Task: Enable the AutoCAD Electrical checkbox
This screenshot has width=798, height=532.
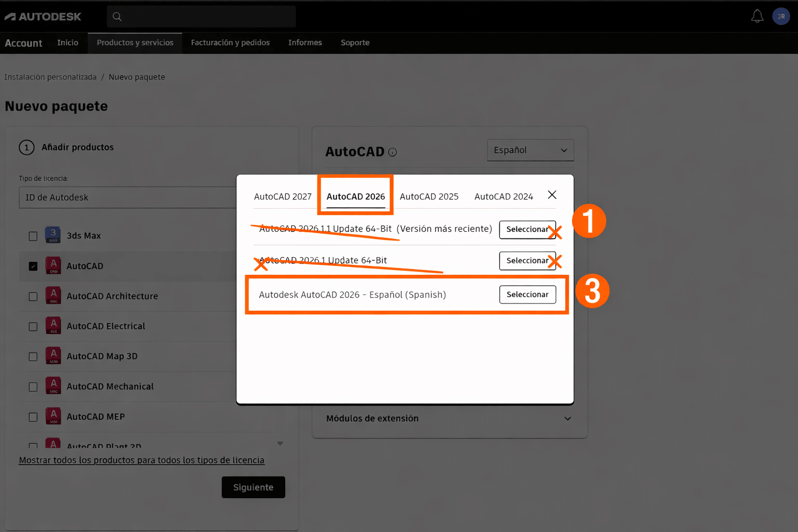Action: click(x=33, y=326)
